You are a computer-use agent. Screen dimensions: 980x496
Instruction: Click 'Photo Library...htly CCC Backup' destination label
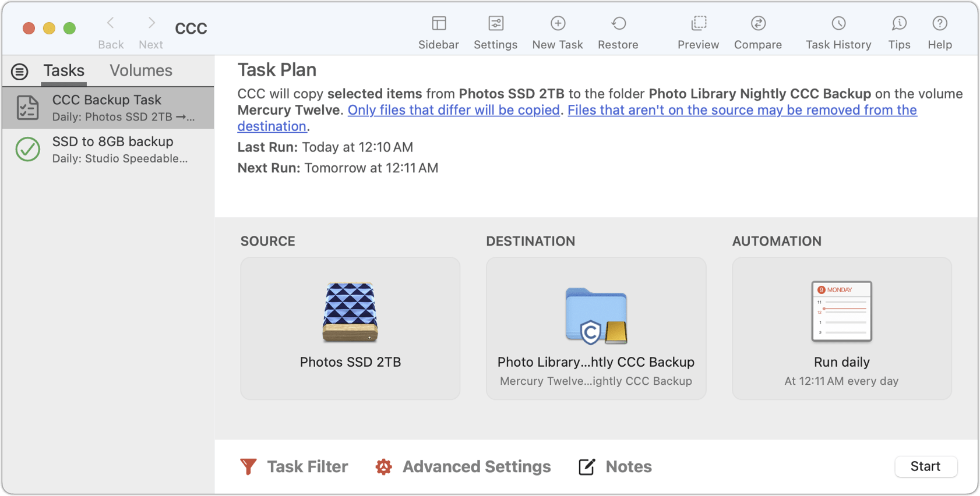pos(596,362)
